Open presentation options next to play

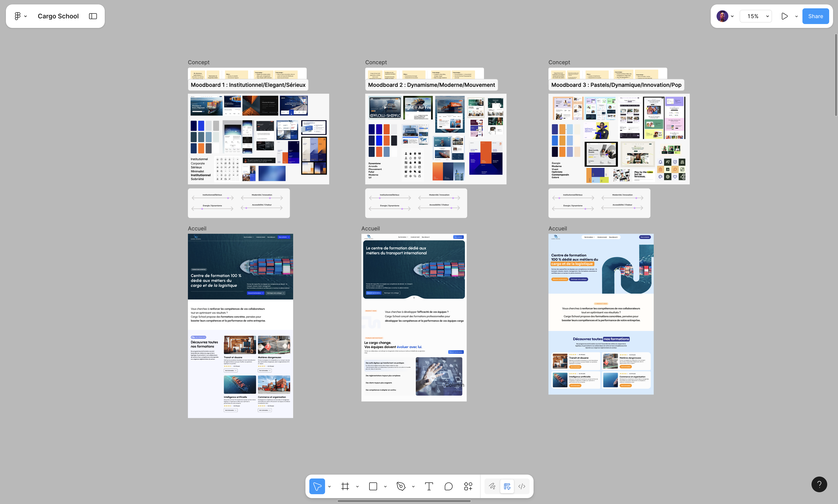click(x=796, y=16)
